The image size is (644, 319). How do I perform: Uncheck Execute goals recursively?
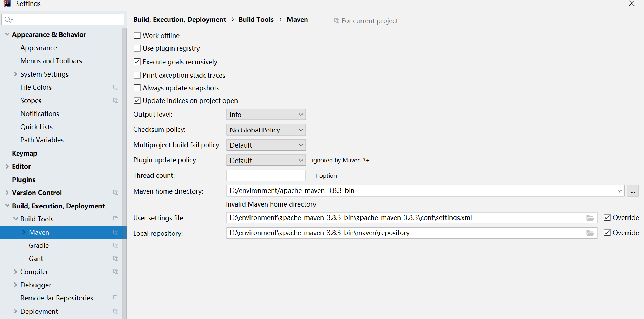[x=137, y=62]
